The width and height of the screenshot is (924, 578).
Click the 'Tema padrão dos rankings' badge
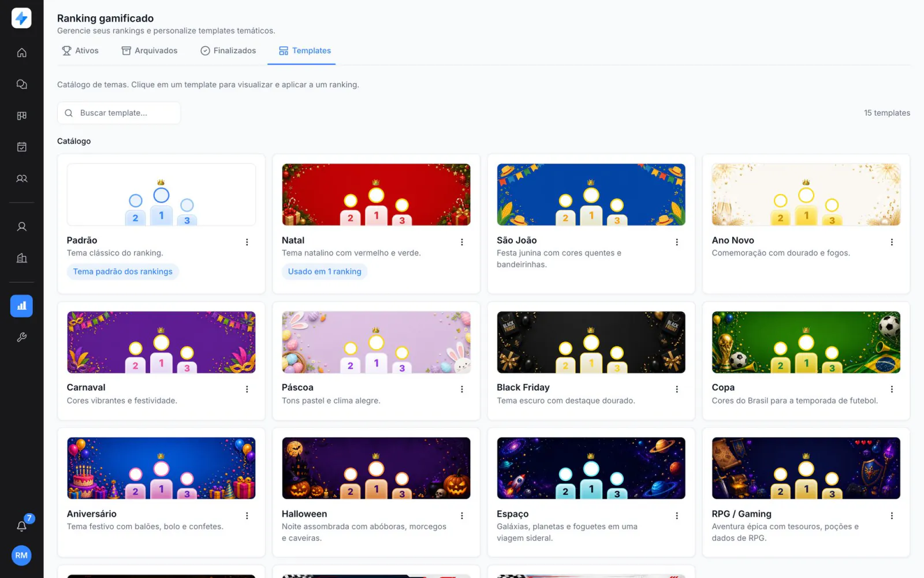[x=122, y=272]
